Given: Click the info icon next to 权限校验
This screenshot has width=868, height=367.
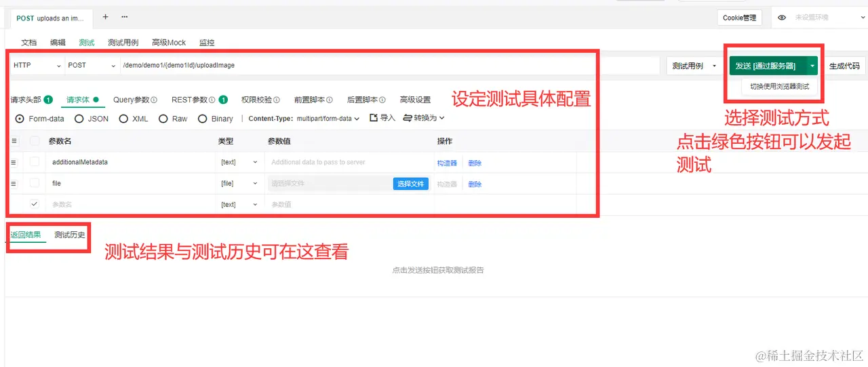Looking at the screenshot, I should 277,100.
